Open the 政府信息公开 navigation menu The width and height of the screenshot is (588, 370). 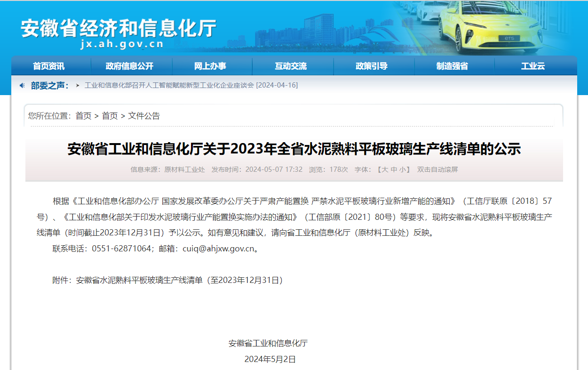(x=130, y=66)
